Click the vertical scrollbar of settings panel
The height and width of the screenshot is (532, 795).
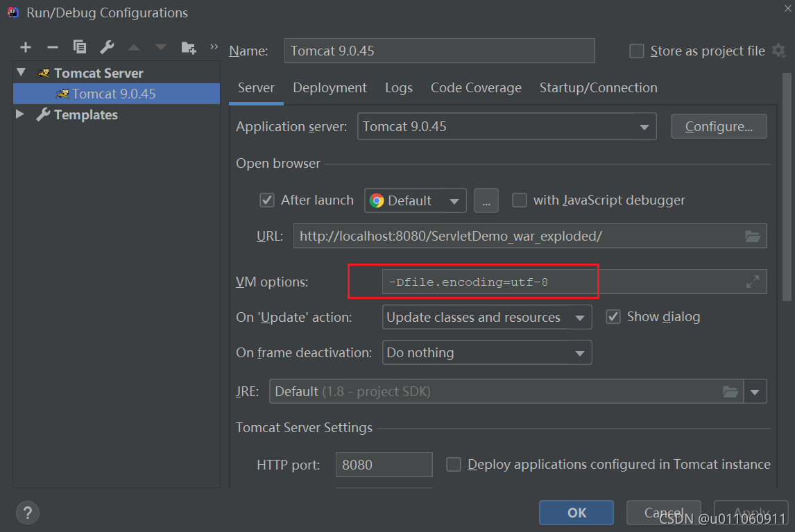[x=787, y=188]
